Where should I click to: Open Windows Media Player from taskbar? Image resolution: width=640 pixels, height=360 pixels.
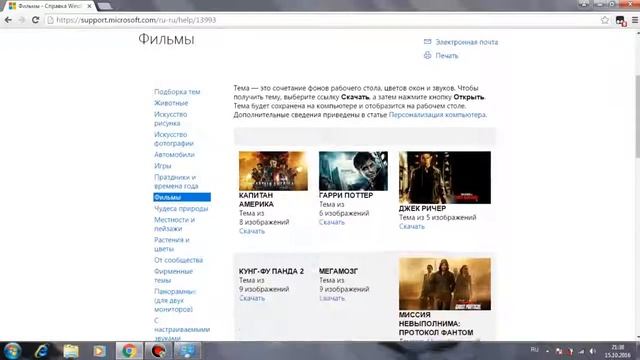pyautogui.click(x=99, y=351)
